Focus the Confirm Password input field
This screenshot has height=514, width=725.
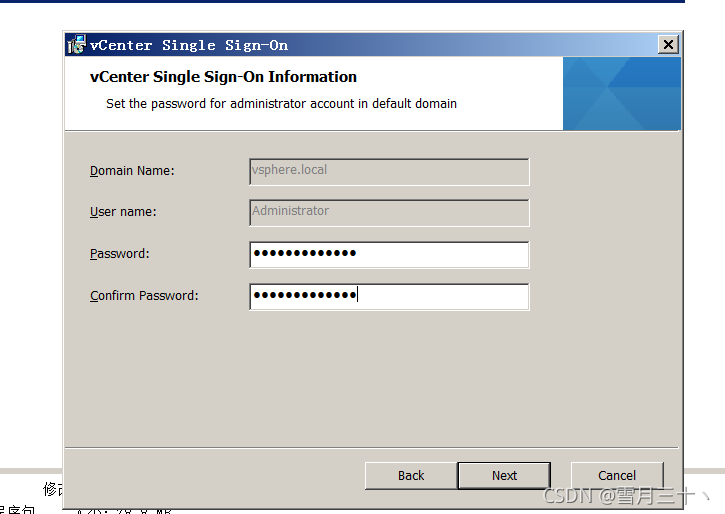[x=389, y=296]
